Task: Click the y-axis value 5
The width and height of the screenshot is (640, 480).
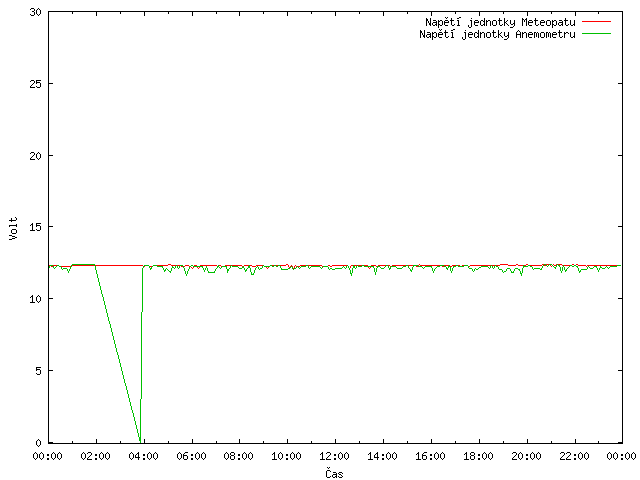Action: (38, 371)
